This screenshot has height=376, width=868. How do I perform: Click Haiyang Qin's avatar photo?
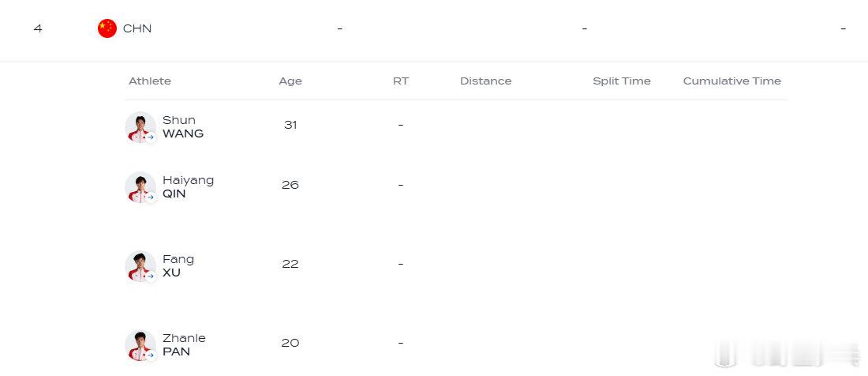(140, 187)
